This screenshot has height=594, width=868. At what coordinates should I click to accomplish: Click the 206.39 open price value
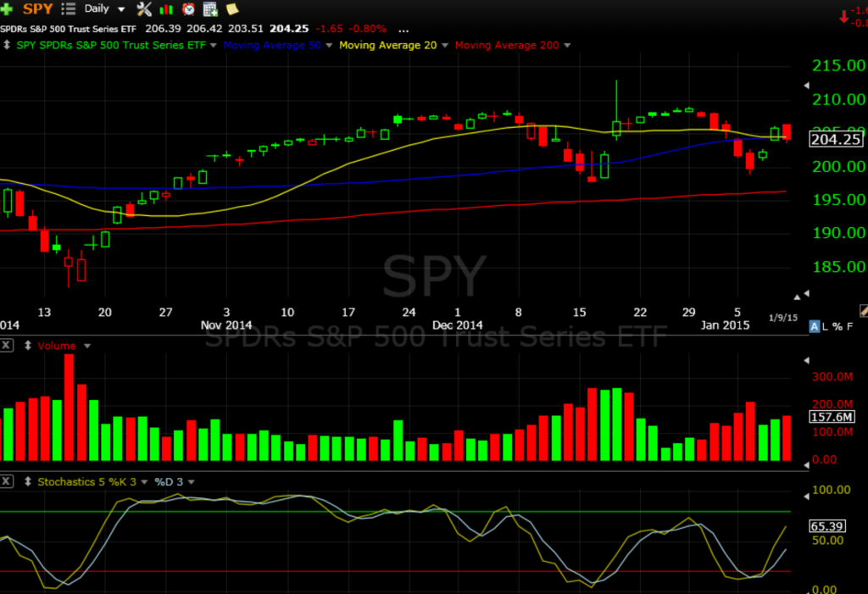163,29
